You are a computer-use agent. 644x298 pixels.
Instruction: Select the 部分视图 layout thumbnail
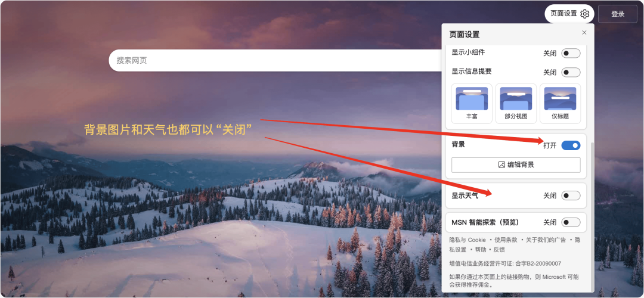pyautogui.click(x=516, y=104)
